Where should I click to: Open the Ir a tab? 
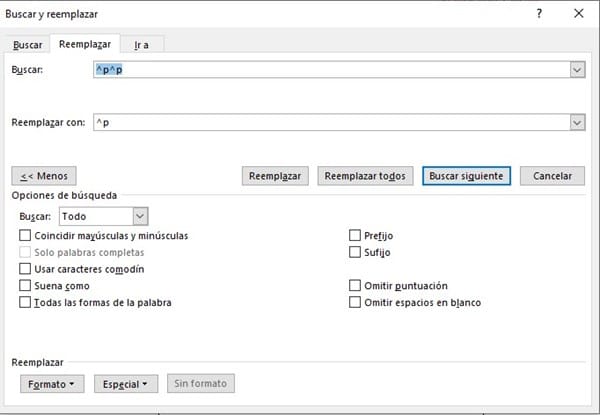(x=141, y=45)
